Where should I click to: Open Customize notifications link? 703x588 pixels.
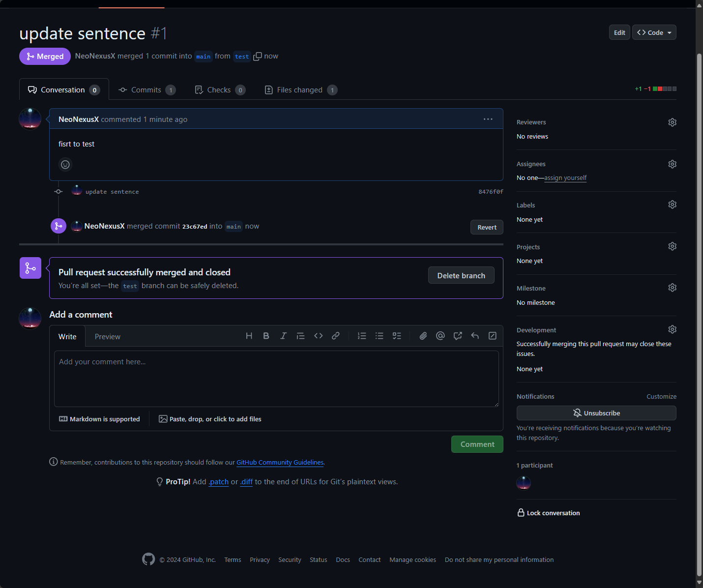click(661, 396)
